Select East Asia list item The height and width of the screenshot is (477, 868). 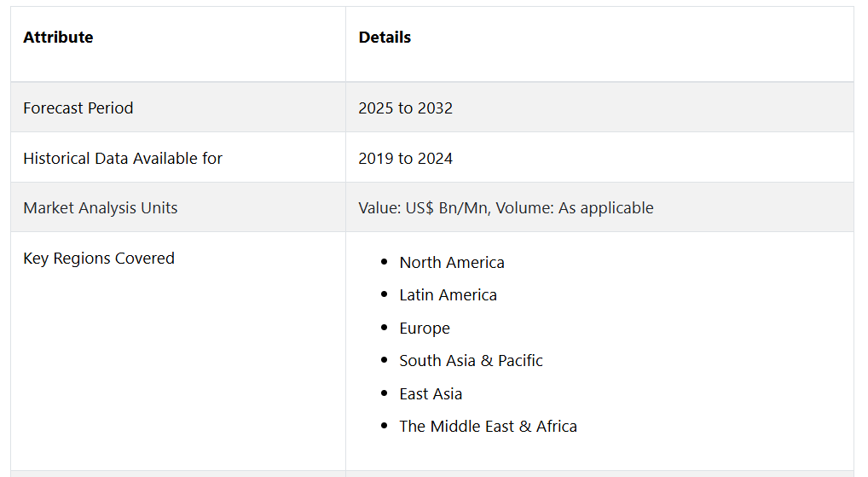point(431,394)
